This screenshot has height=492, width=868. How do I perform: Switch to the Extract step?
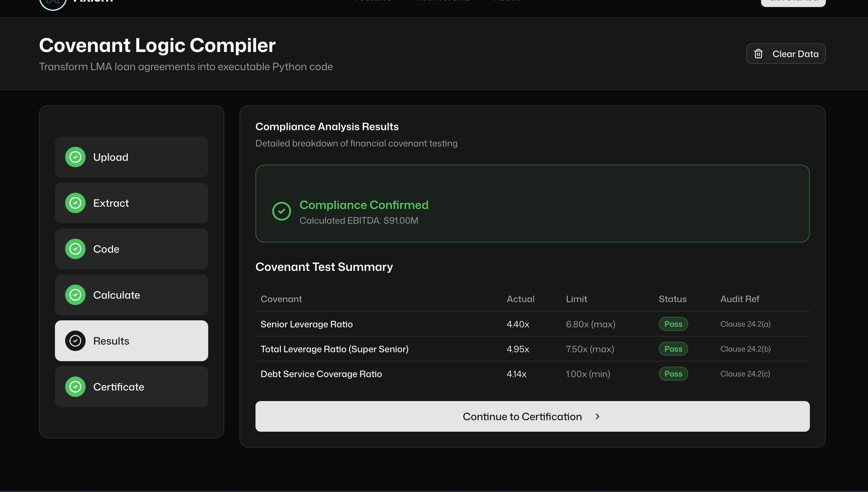pos(131,203)
